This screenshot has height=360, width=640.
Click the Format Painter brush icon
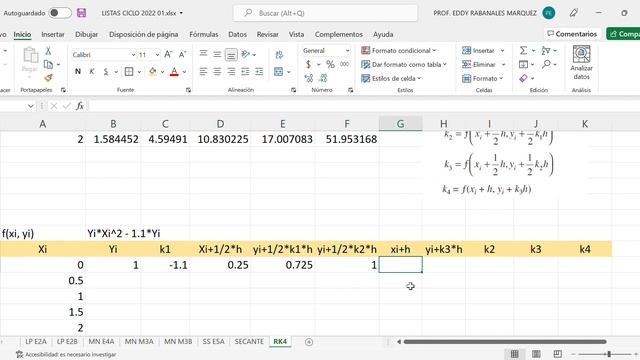48,78
